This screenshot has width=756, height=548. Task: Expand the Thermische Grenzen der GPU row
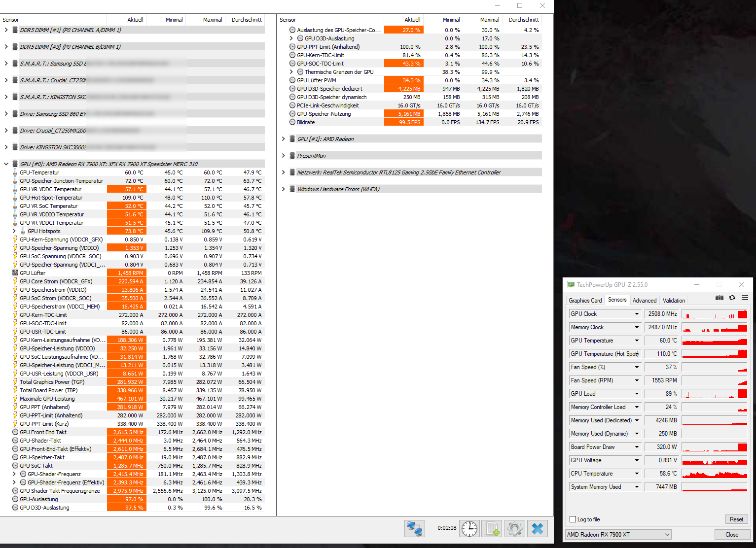[x=291, y=72]
